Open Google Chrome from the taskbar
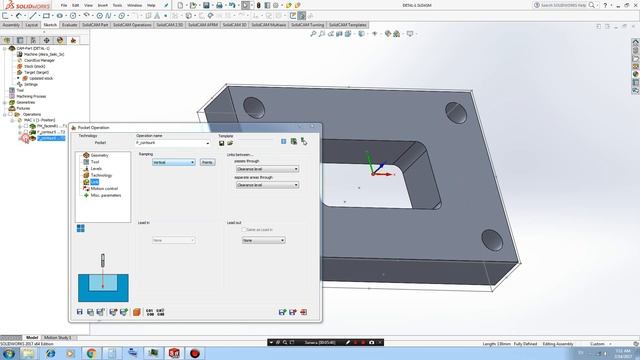 point(91,353)
